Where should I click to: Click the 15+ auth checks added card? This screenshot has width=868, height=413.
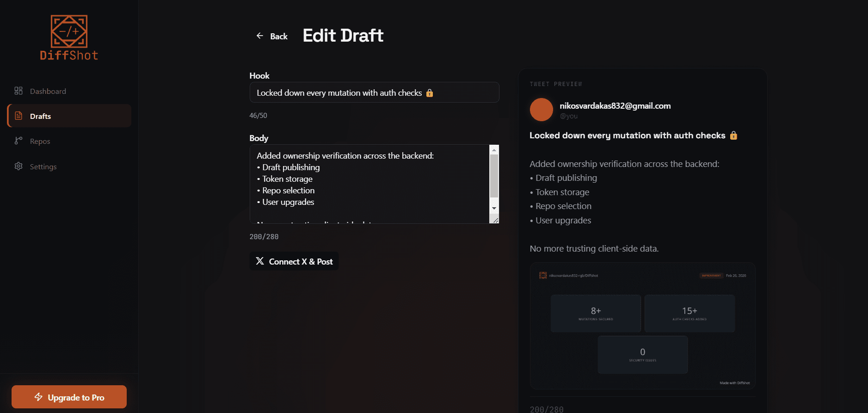coord(689,314)
